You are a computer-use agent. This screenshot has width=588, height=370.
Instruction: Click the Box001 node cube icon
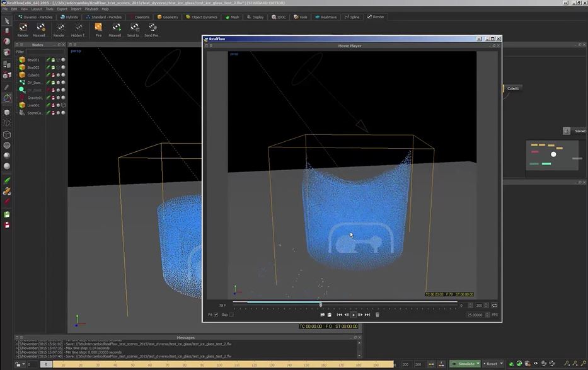click(x=22, y=60)
